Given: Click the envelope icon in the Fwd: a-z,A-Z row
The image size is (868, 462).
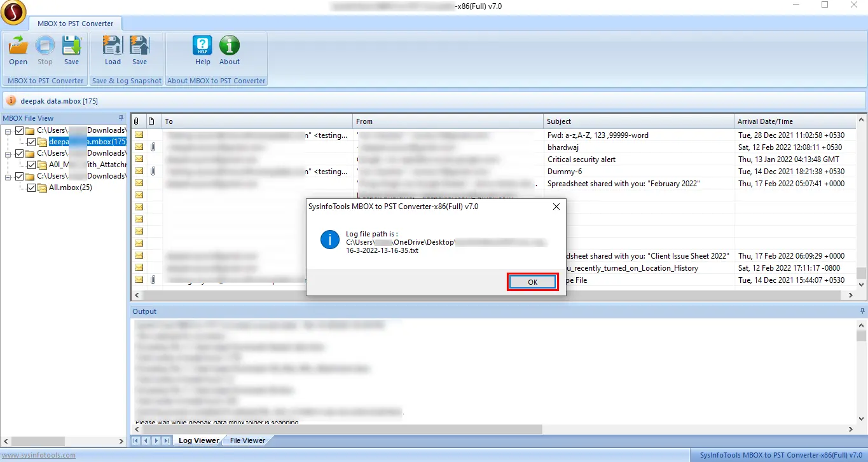Looking at the screenshot, I should point(139,135).
